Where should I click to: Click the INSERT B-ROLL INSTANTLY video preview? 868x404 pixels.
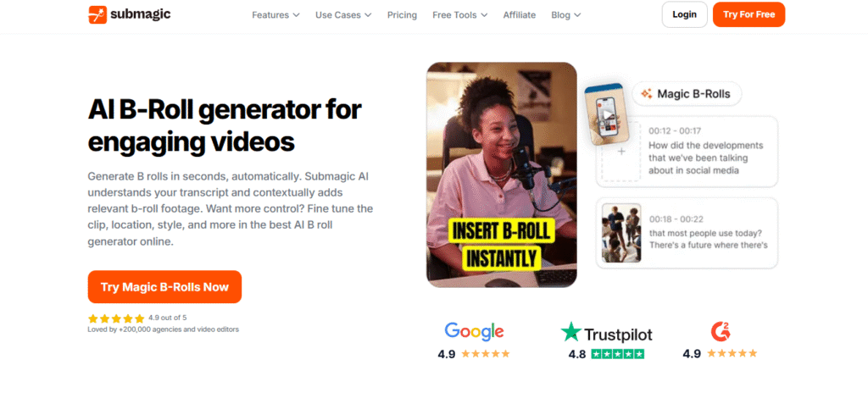pyautogui.click(x=502, y=174)
